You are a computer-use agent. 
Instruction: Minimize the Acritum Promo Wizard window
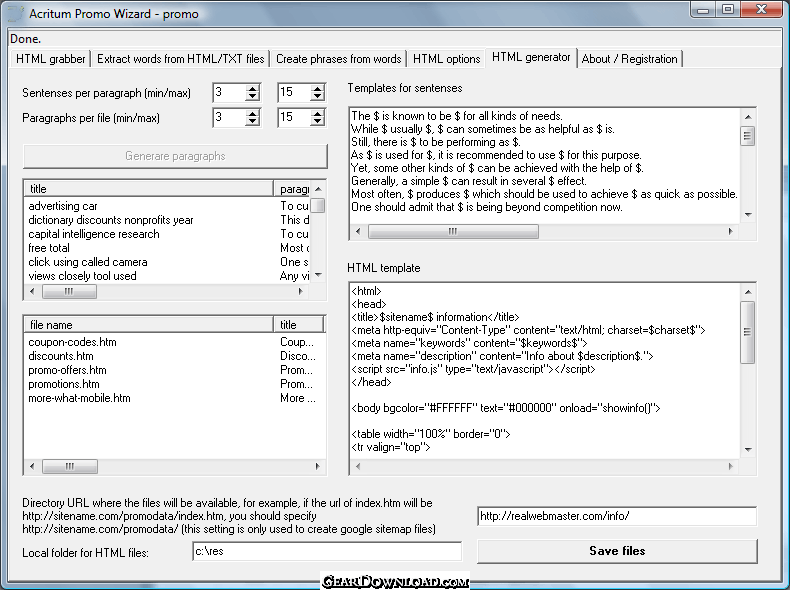point(703,10)
